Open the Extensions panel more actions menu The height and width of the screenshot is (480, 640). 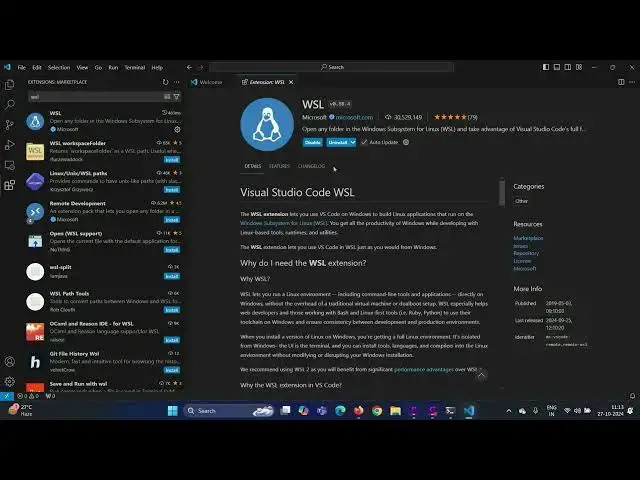177,82
